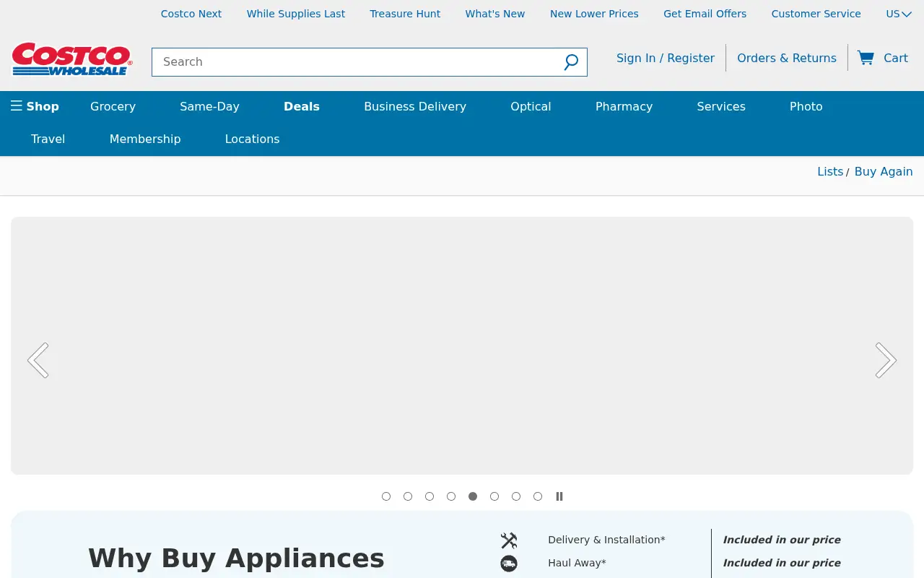
Task: Expand the US country selector dropdown
Action: click(x=899, y=14)
